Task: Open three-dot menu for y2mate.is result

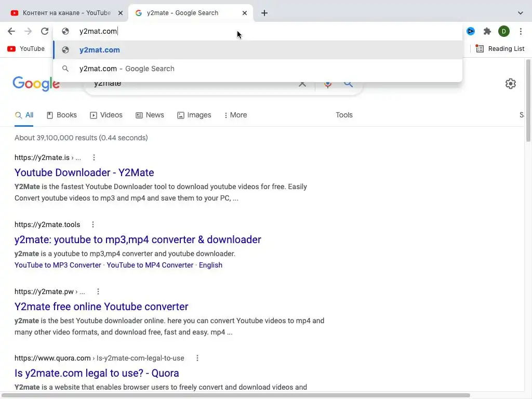Action: pyautogui.click(x=94, y=157)
